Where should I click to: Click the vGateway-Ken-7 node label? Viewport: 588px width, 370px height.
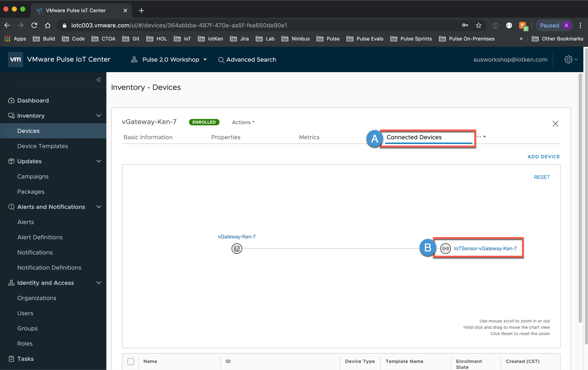click(x=237, y=237)
